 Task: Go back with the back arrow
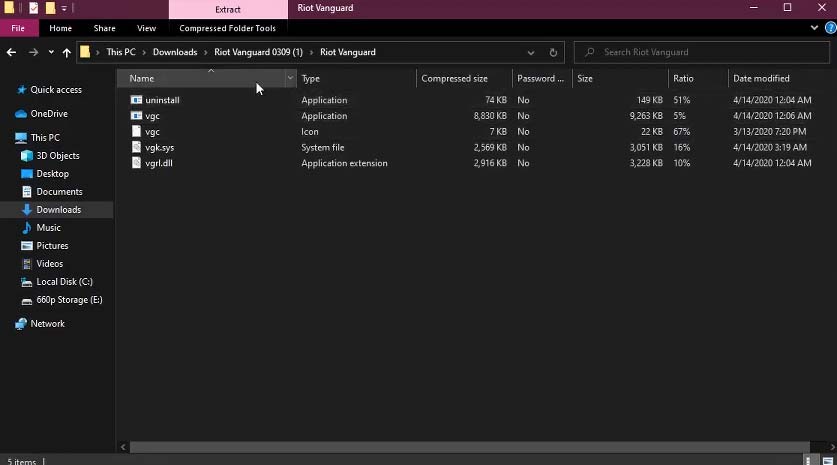click(x=11, y=52)
